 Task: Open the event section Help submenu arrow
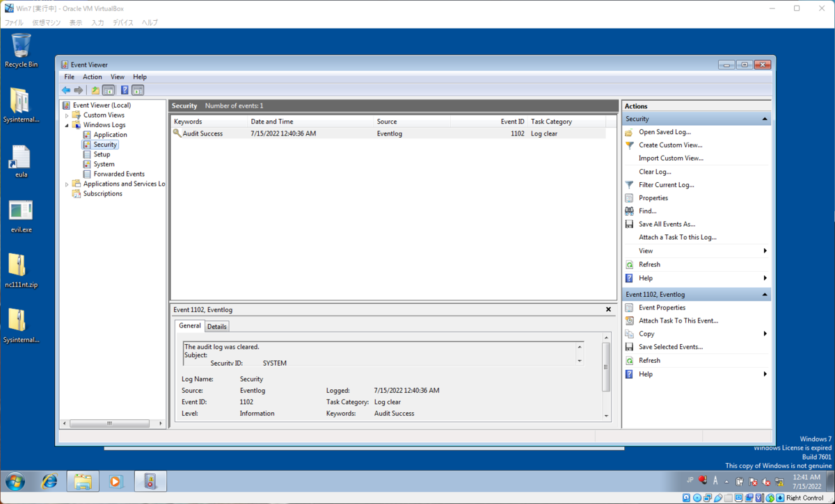coord(765,374)
